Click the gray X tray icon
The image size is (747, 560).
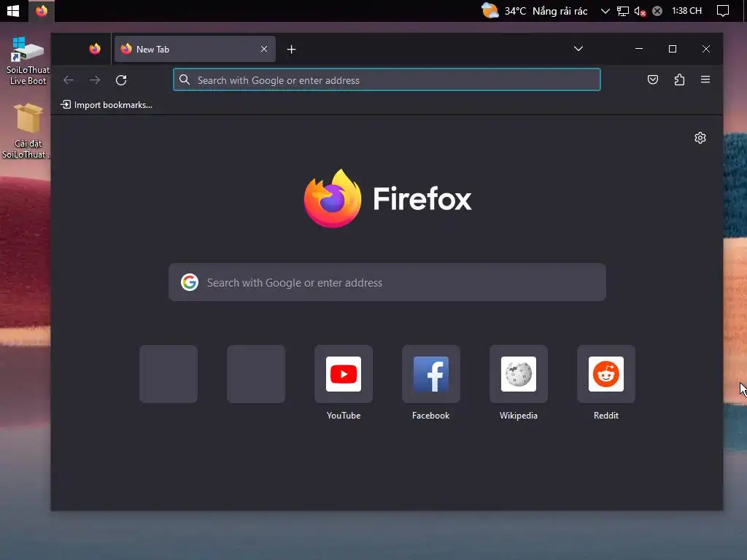(657, 11)
